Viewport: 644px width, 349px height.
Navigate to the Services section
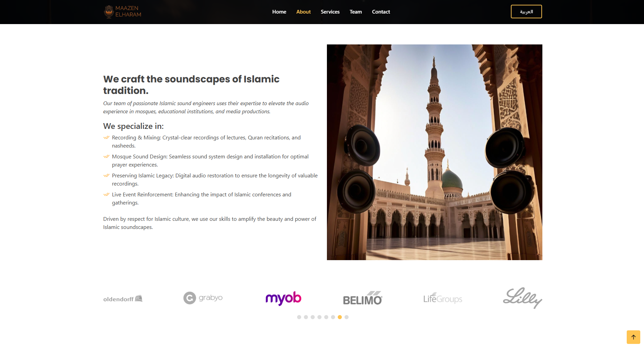(330, 12)
